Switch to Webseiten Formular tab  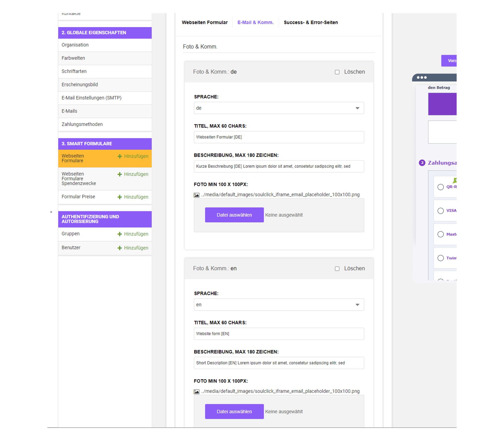(x=205, y=22)
